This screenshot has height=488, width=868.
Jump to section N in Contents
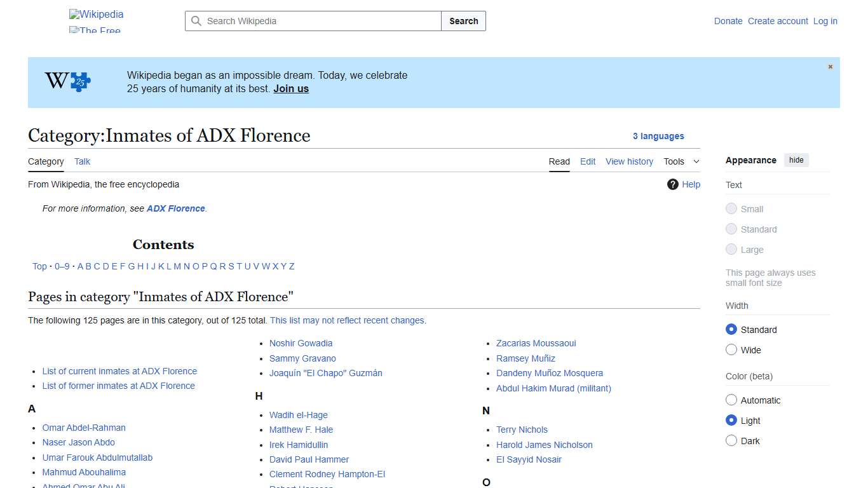click(x=187, y=266)
